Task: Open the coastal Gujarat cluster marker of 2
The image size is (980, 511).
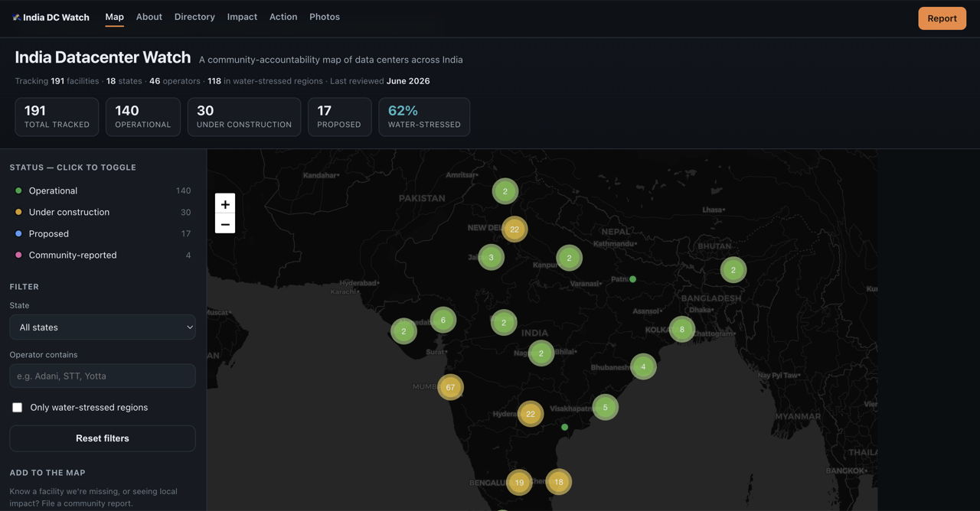Action: (x=403, y=331)
